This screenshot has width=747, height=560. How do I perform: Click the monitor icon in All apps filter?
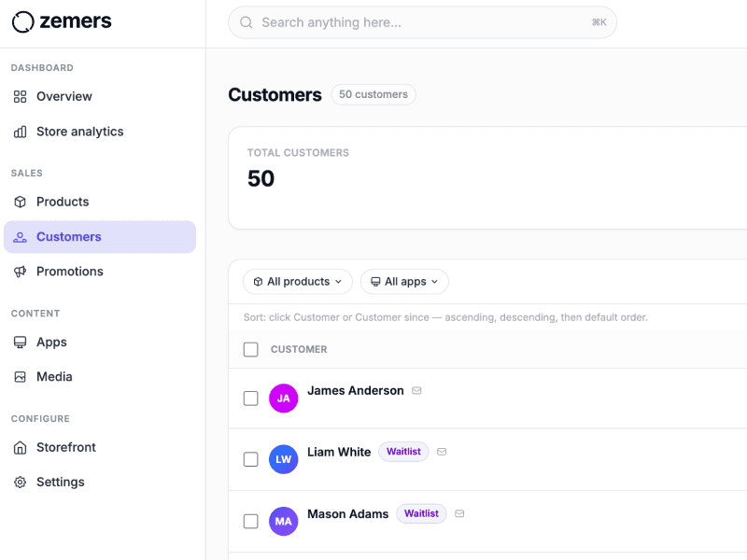375,282
